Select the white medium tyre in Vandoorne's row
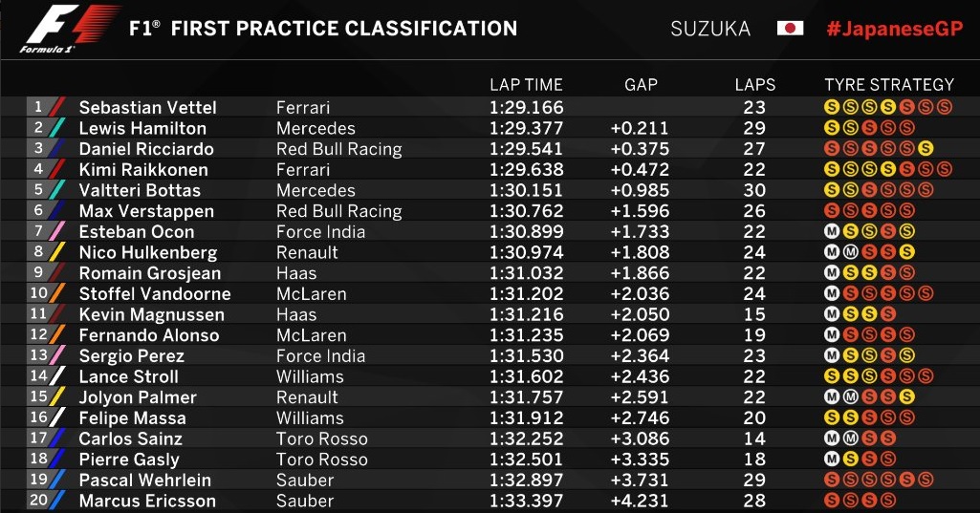Image resolution: width=980 pixels, height=513 pixels. click(832, 294)
